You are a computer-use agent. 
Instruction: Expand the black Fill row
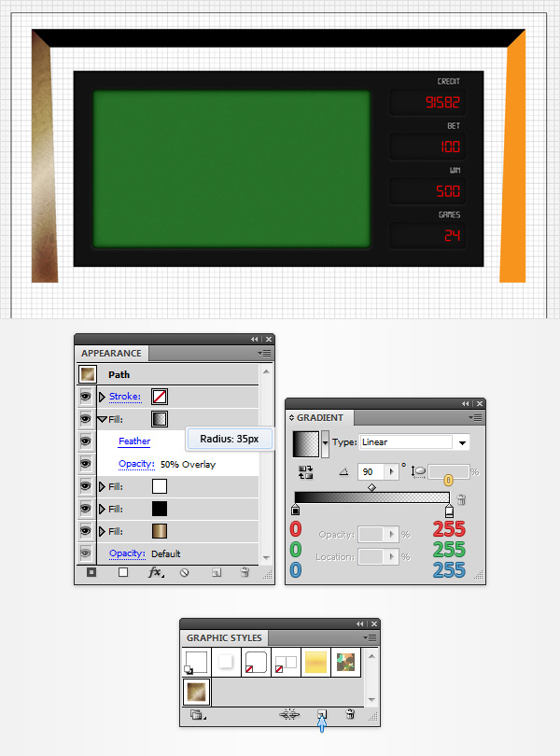click(102, 509)
